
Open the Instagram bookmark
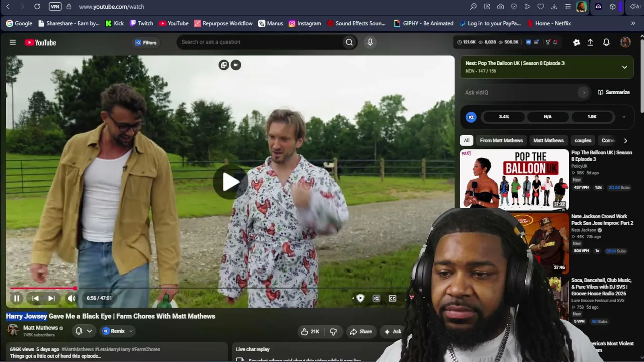(x=305, y=23)
